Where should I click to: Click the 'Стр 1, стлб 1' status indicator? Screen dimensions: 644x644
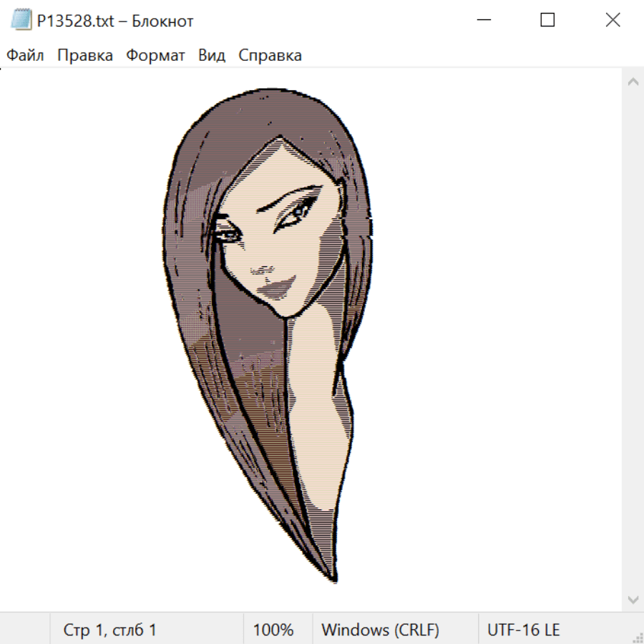click(x=110, y=630)
